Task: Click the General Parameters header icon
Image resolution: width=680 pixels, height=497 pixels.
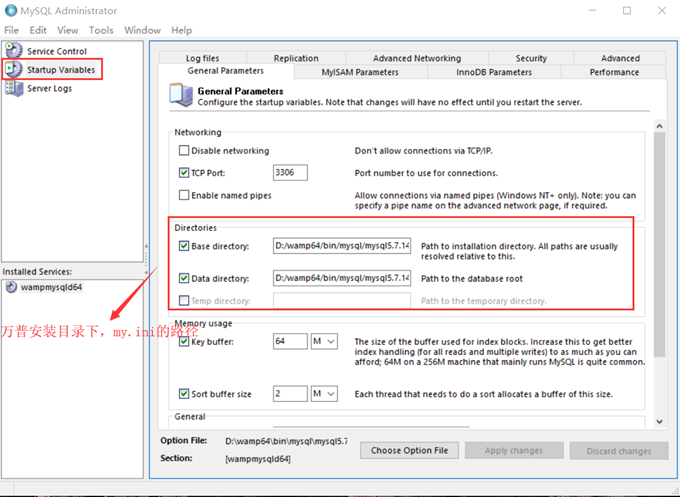Action: 181,95
